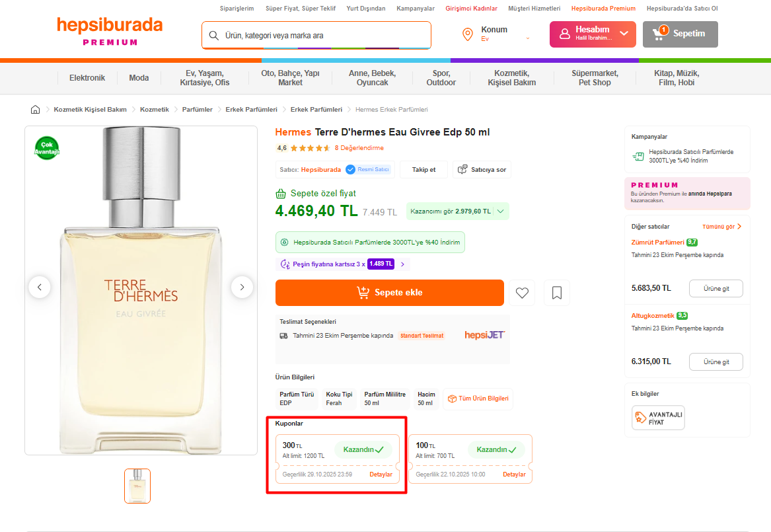The width and height of the screenshot is (771, 532).
Task: Click the home icon in breadcrumb
Action: point(36,109)
